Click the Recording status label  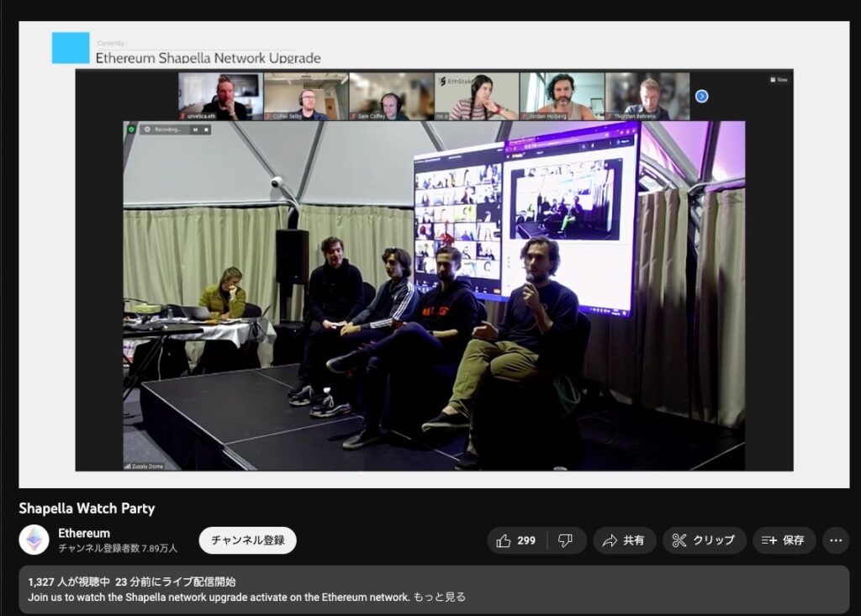167,129
